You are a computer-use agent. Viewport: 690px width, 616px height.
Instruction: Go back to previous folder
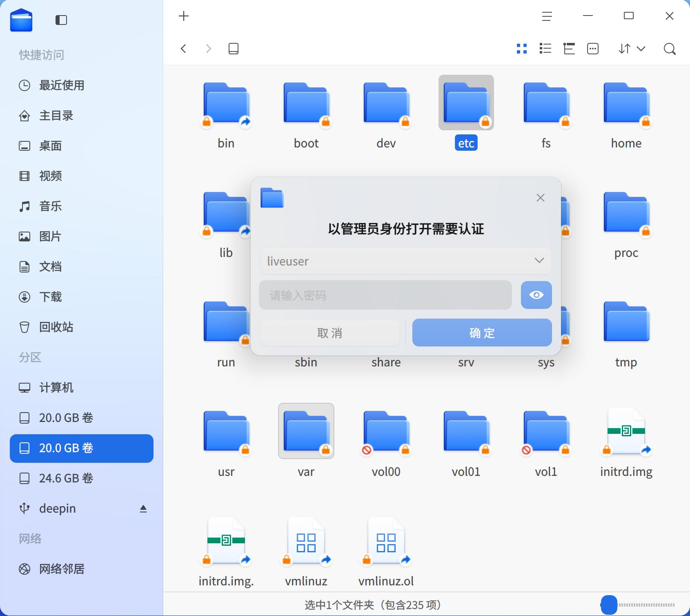(184, 49)
